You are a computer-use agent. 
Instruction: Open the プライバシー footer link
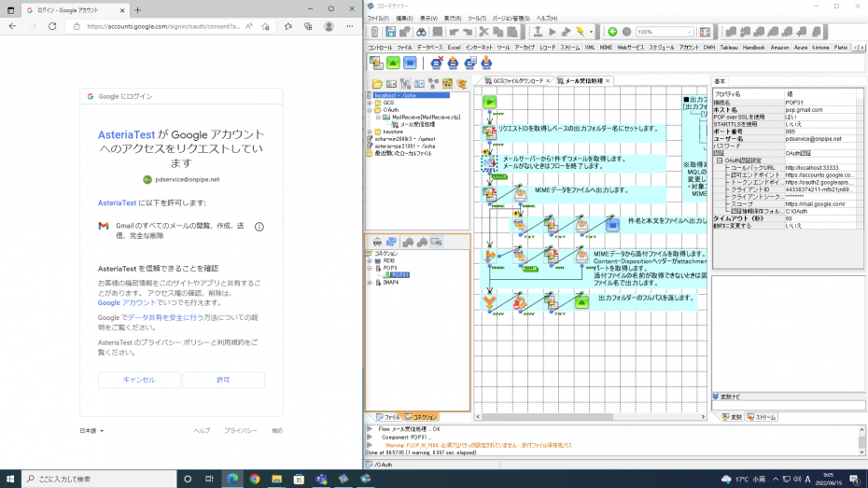point(240,430)
